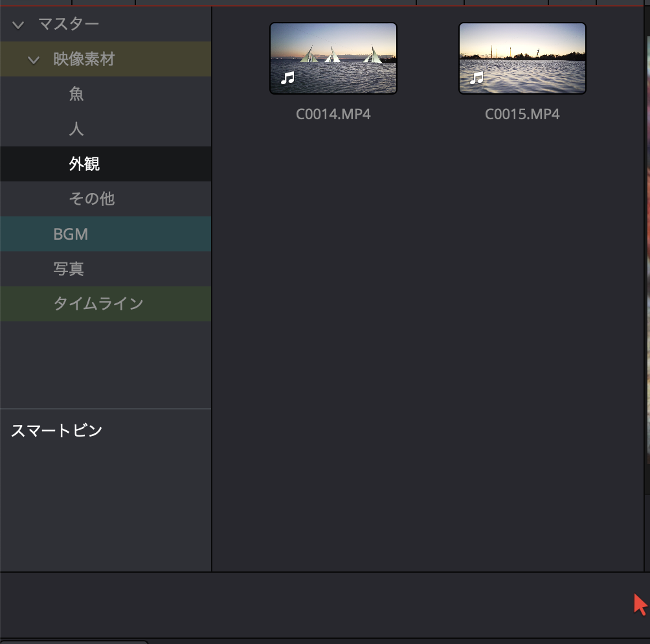Click the C0015.MP4 filename label

(522, 115)
